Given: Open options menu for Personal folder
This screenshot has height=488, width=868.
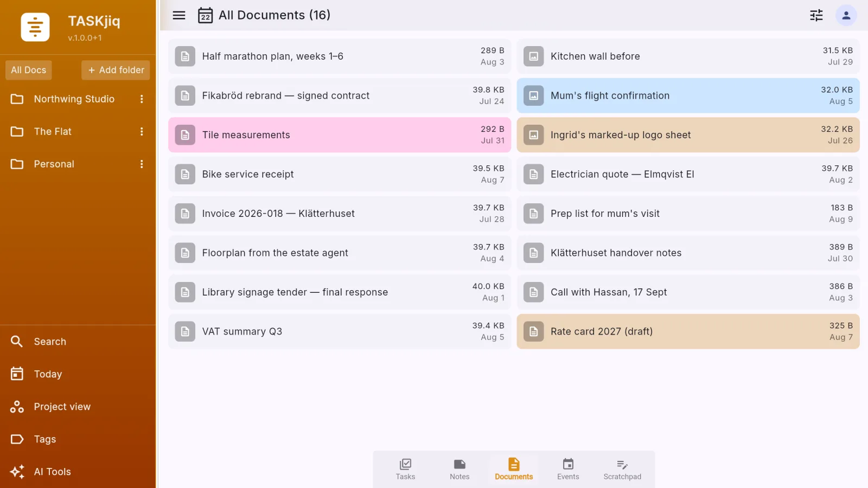Looking at the screenshot, I should pos(142,164).
